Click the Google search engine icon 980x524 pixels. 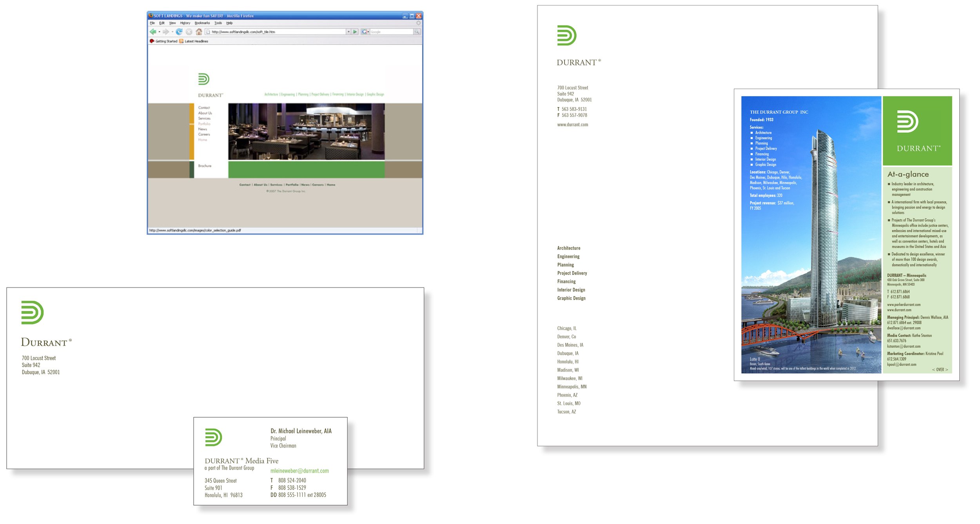click(x=364, y=32)
